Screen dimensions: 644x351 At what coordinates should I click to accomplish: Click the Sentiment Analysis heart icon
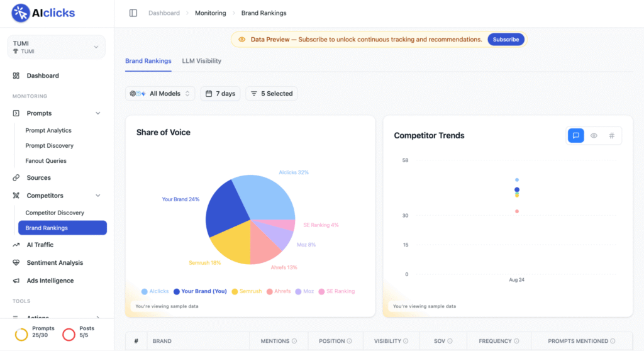tap(16, 263)
